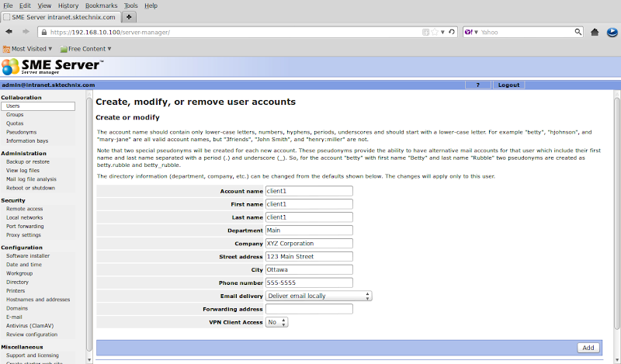Select the SME Server intranet.sktechnix.com tab

pyautogui.click(x=61, y=17)
